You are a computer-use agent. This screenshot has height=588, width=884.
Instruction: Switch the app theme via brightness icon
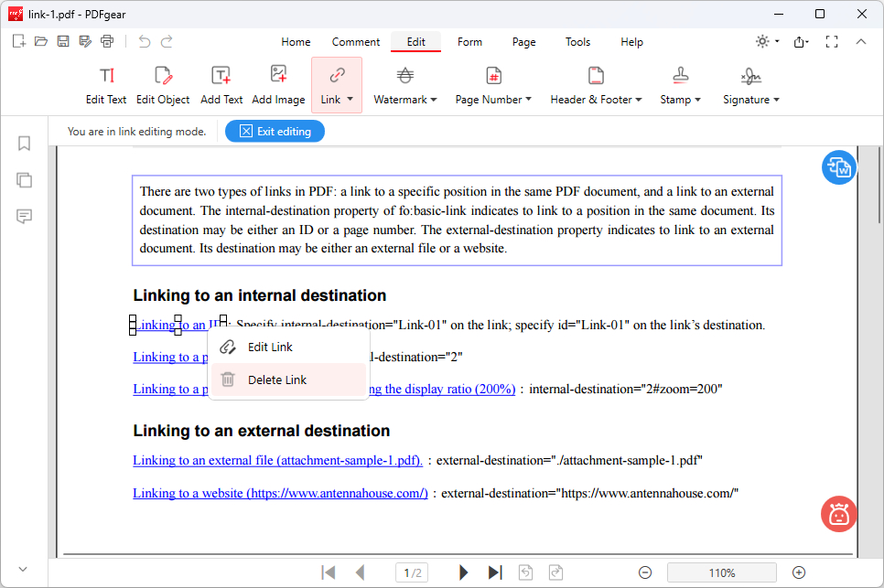[763, 41]
